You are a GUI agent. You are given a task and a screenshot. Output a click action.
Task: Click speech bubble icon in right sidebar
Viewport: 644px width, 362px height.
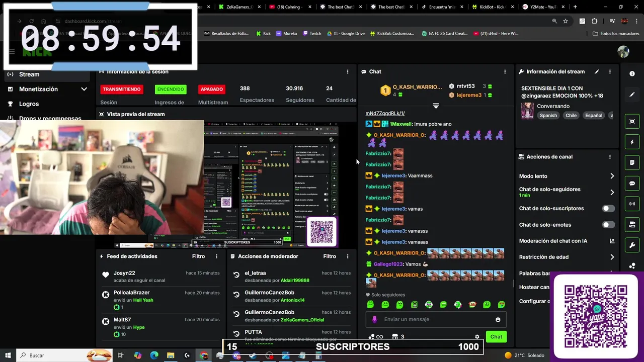coord(632,184)
